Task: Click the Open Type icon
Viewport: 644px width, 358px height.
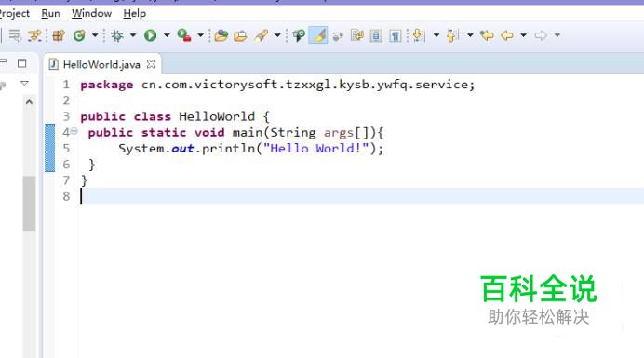Action: coord(221,35)
